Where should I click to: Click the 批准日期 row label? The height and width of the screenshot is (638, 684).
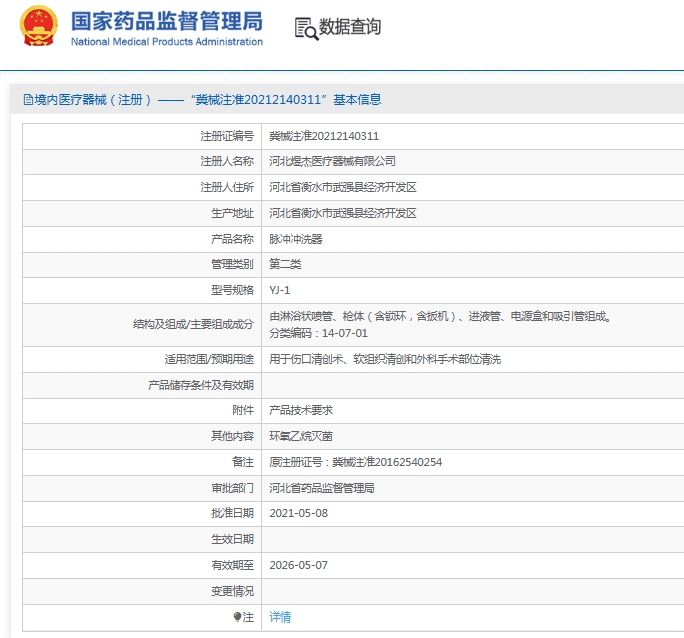(x=233, y=513)
